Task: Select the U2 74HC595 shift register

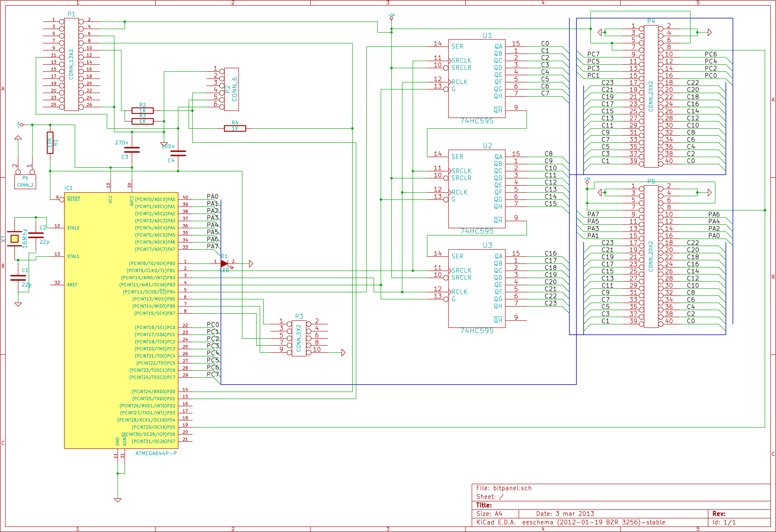Action: click(477, 189)
